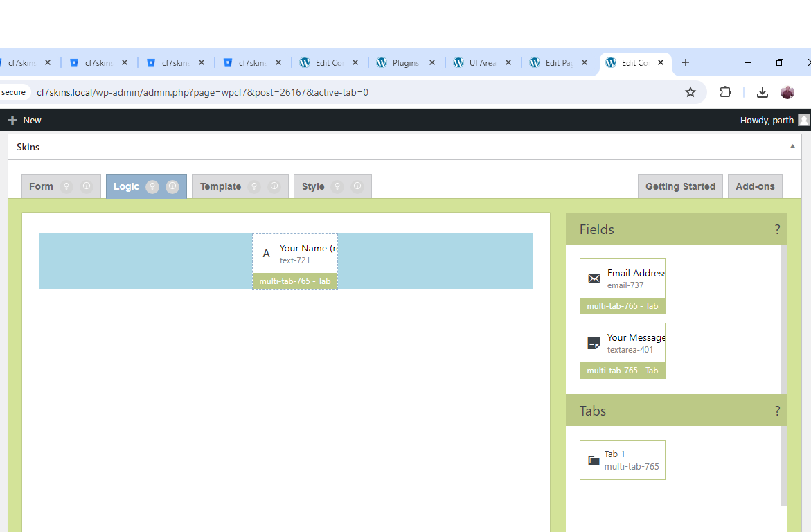
Task: Open the browser Extensions puzzle icon
Action: (725, 92)
